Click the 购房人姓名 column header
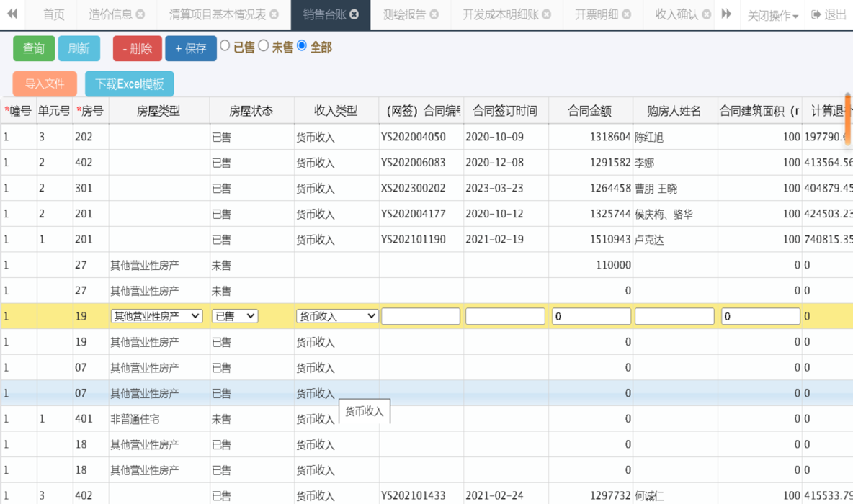 click(x=674, y=111)
